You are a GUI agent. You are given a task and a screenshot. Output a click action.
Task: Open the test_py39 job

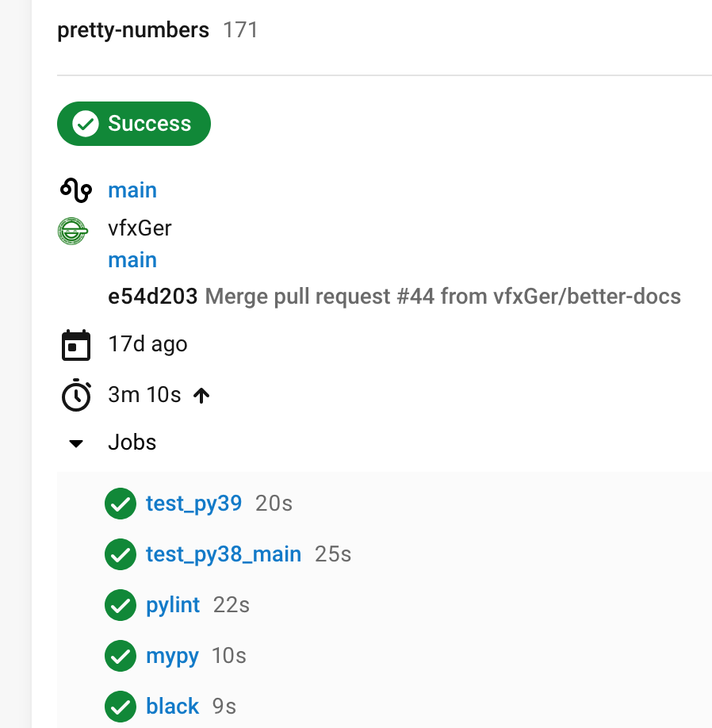(193, 504)
